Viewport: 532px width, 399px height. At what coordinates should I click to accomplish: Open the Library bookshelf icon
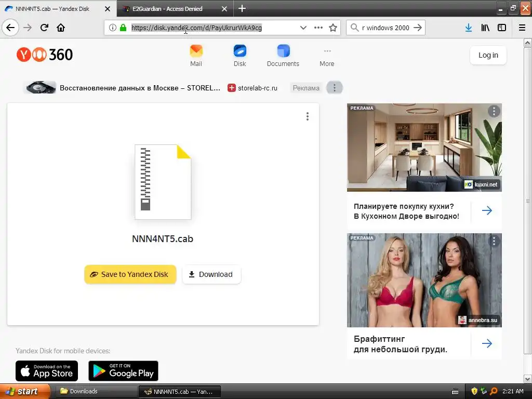(485, 28)
